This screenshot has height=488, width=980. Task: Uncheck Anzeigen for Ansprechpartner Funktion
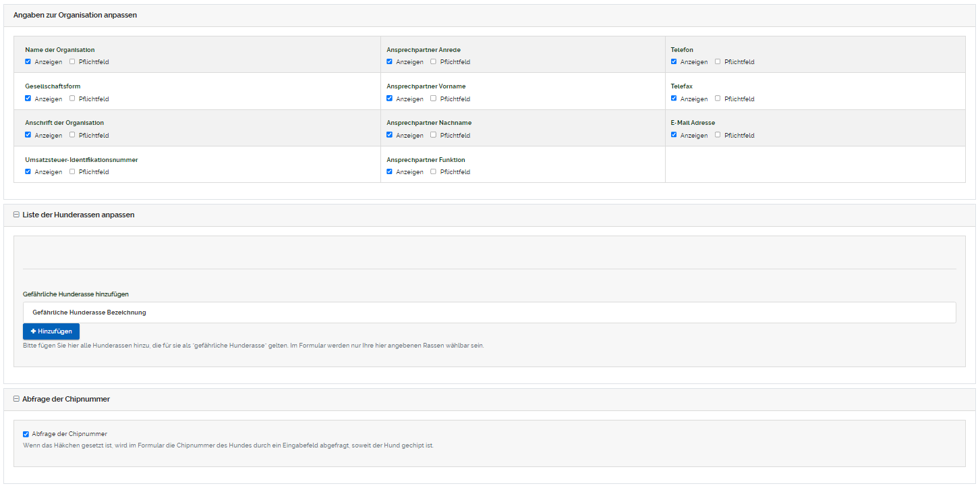coord(390,171)
